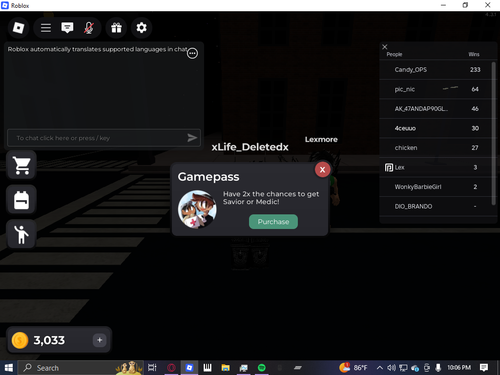Click the Lexmore player nametag
Image resolution: width=500 pixels, height=375 pixels.
coord(321,139)
